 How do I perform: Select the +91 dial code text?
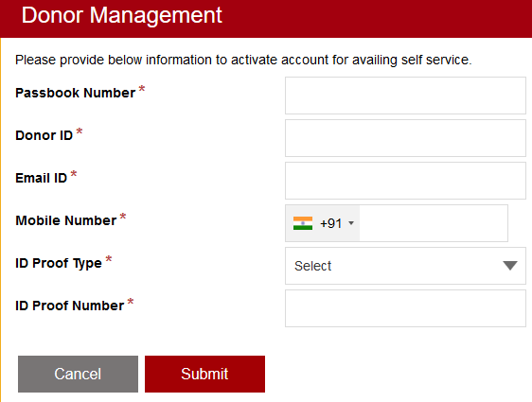click(x=330, y=223)
